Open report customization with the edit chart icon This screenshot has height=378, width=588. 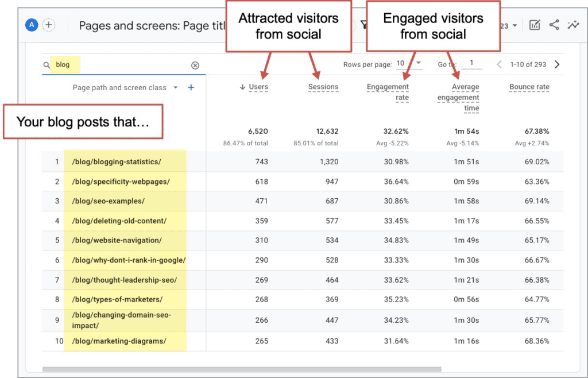(x=534, y=25)
